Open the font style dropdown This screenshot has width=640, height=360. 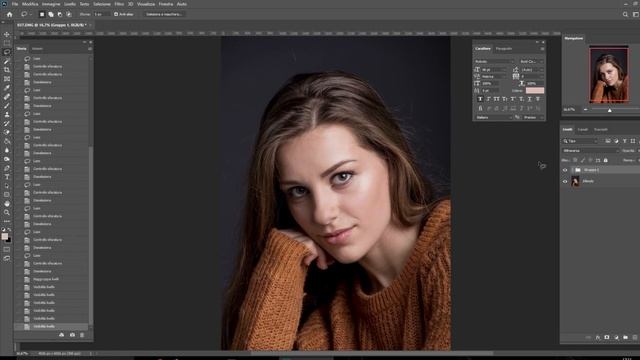tap(531, 62)
